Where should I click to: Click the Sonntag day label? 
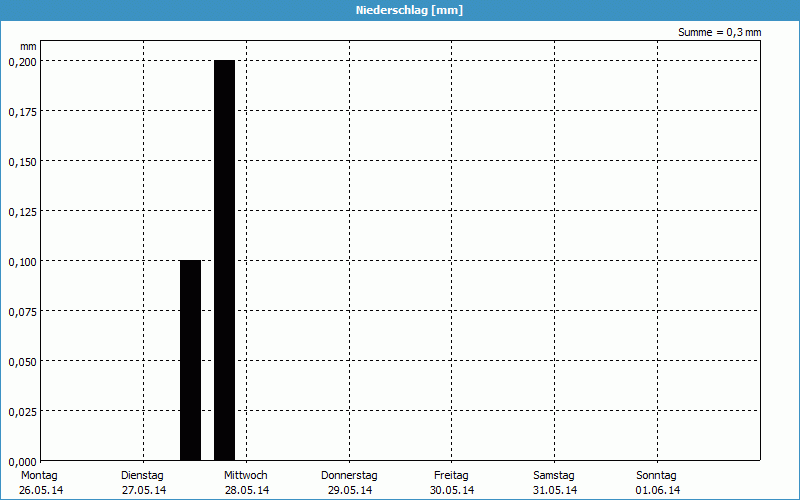click(x=656, y=476)
